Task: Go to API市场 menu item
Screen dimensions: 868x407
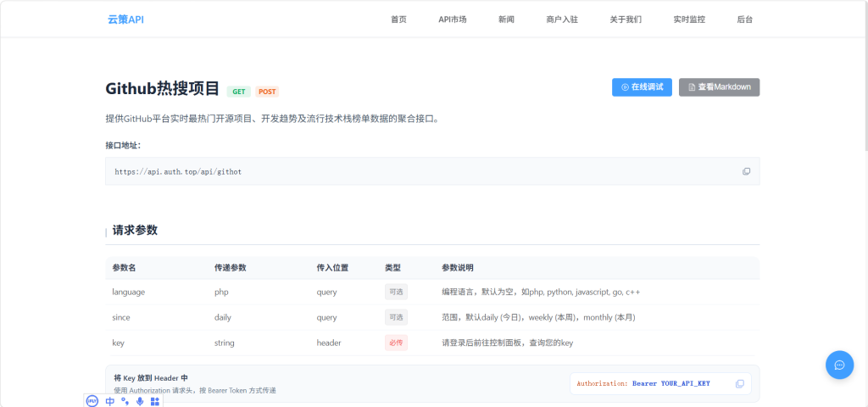Action: (453, 20)
